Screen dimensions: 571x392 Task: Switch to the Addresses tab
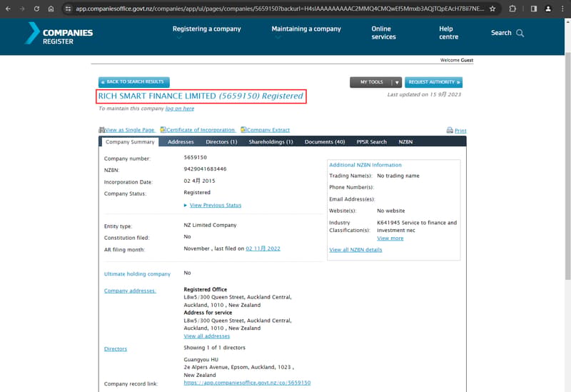tap(181, 141)
